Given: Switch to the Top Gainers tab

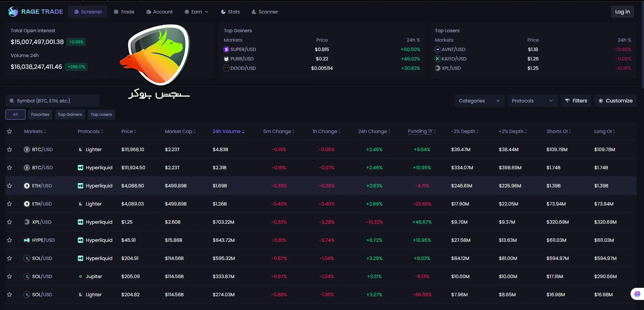Looking at the screenshot, I should click(70, 115).
